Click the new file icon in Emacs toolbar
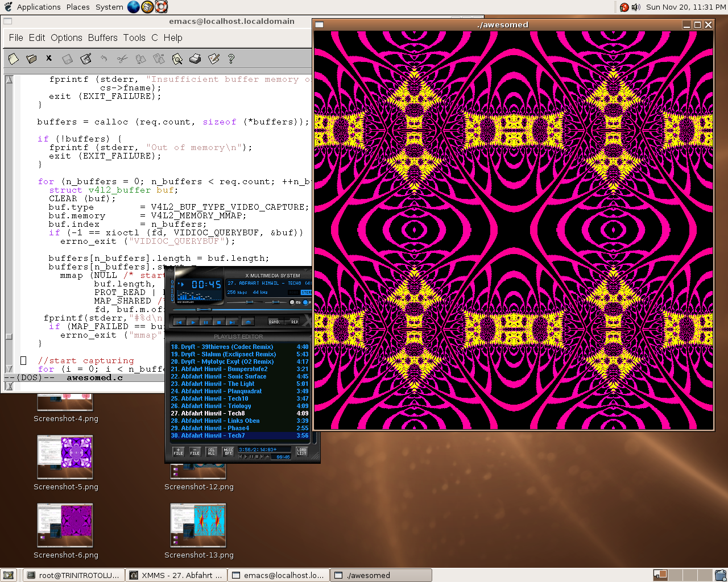Viewport: 728px width, 582px height. 13,59
